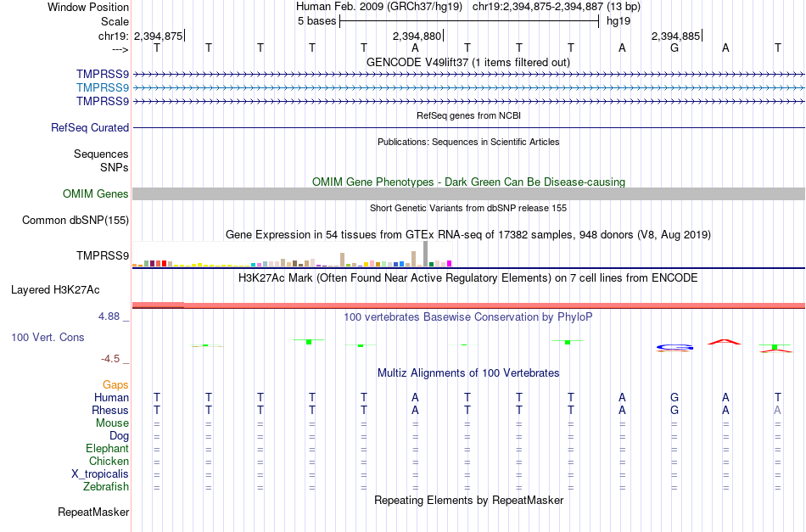The height and width of the screenshot is (532, 806).
Task: Click the OMIM Genes track label
Action: (x=95, y=193)
